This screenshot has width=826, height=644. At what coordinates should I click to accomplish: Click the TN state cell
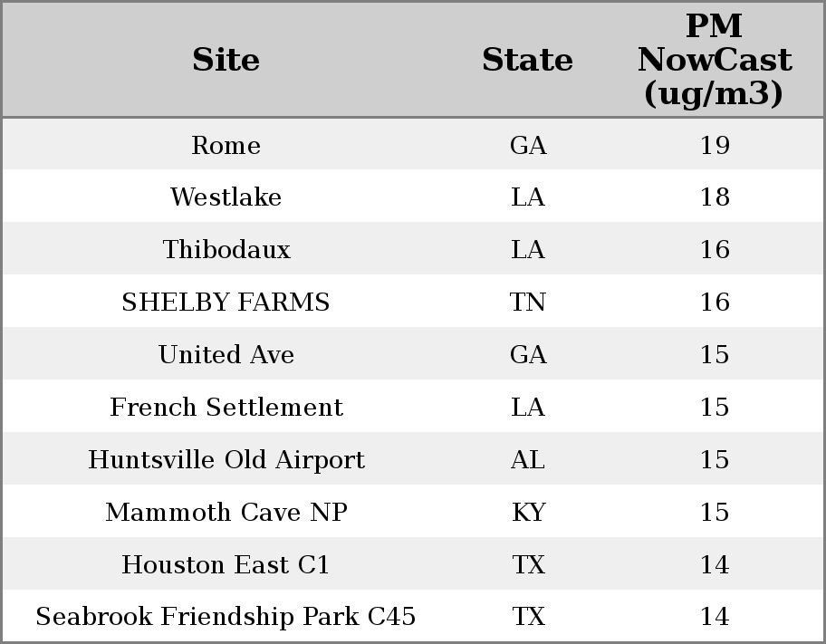point(527,302)
